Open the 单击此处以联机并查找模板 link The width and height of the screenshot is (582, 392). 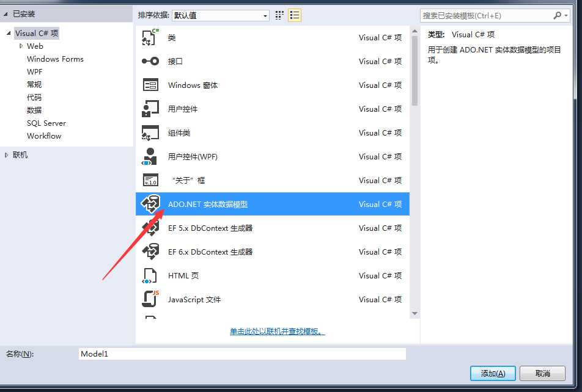pos(278,331)
